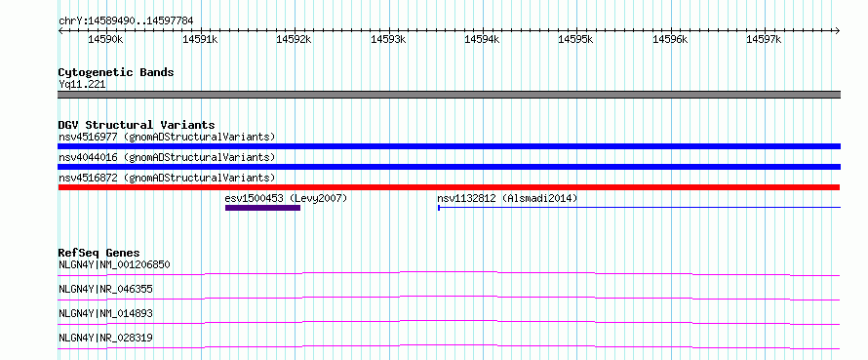Click the gray Yq11.221 cytogenetic band bar
This screenshot has width=868, height=360.
449,95
